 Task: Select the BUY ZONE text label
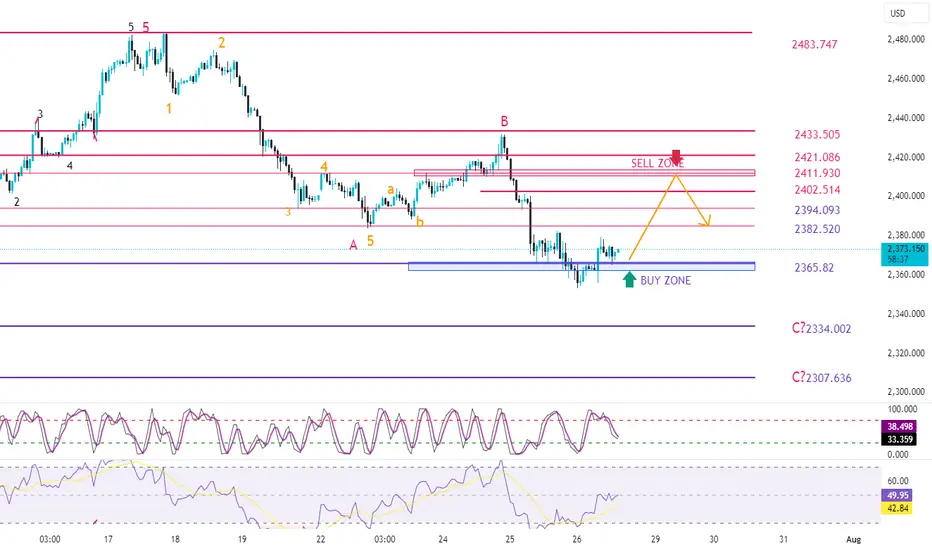(x=666, y=281)
